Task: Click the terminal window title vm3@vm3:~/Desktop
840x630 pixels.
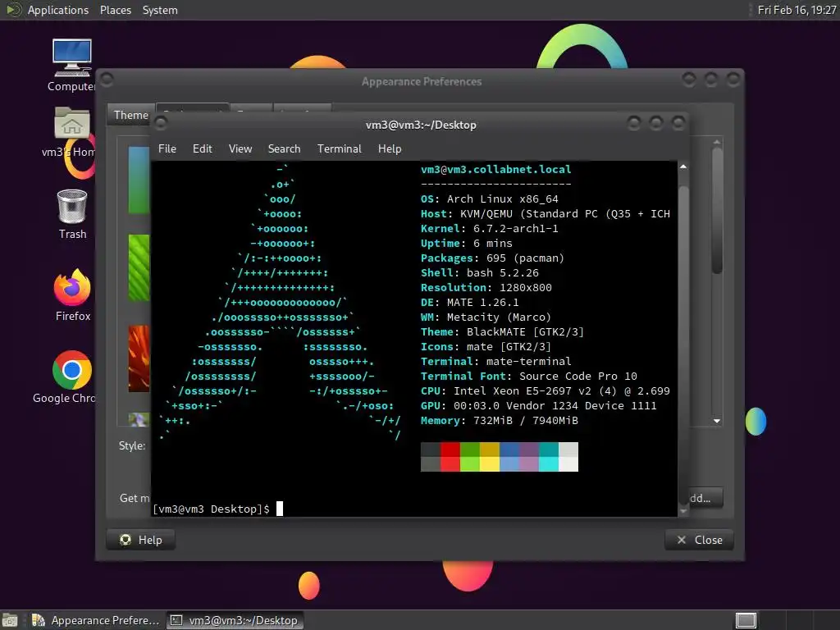Action: pyautogui.click(x=421, y=125)
